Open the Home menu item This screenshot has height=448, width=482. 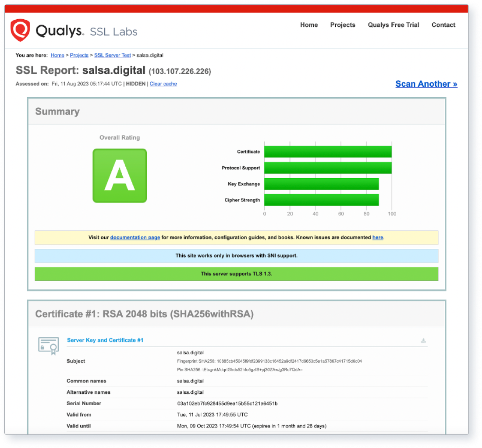[x=309, y=25]
